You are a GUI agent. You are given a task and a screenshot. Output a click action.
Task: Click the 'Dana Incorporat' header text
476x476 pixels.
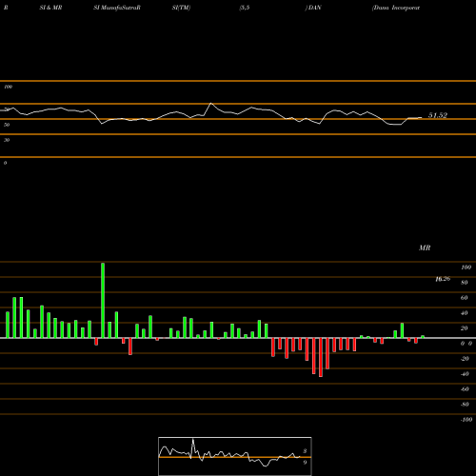396,8
